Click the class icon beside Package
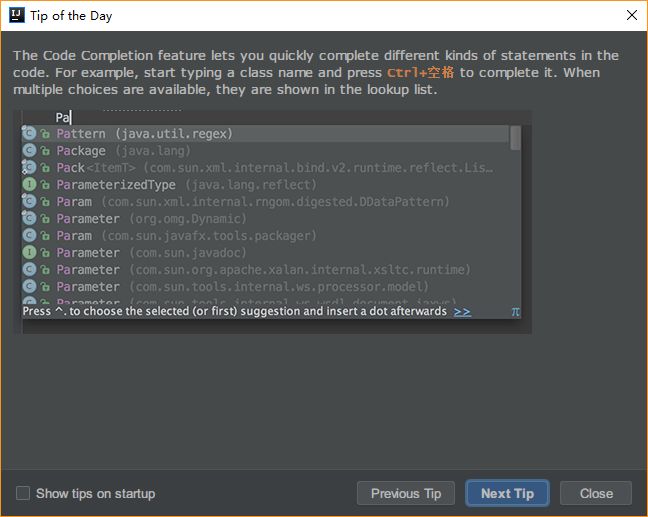 pyautogui.click(x=30, y=151)
